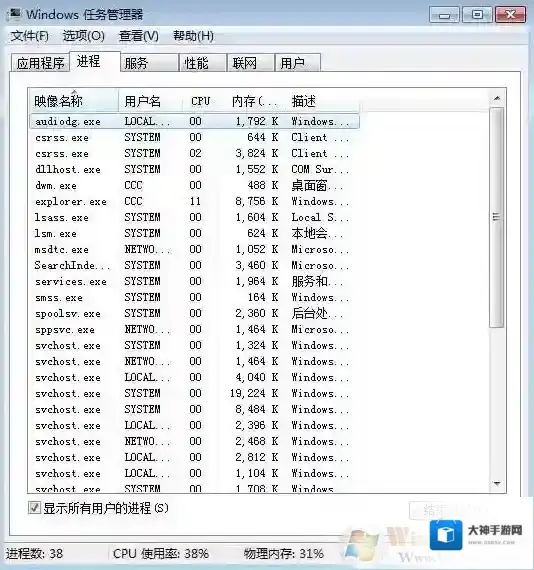The height and width of the screenshot is (570, 534).
Task: Select the spoolsv.exe process
Action: [x=194, y=313]
